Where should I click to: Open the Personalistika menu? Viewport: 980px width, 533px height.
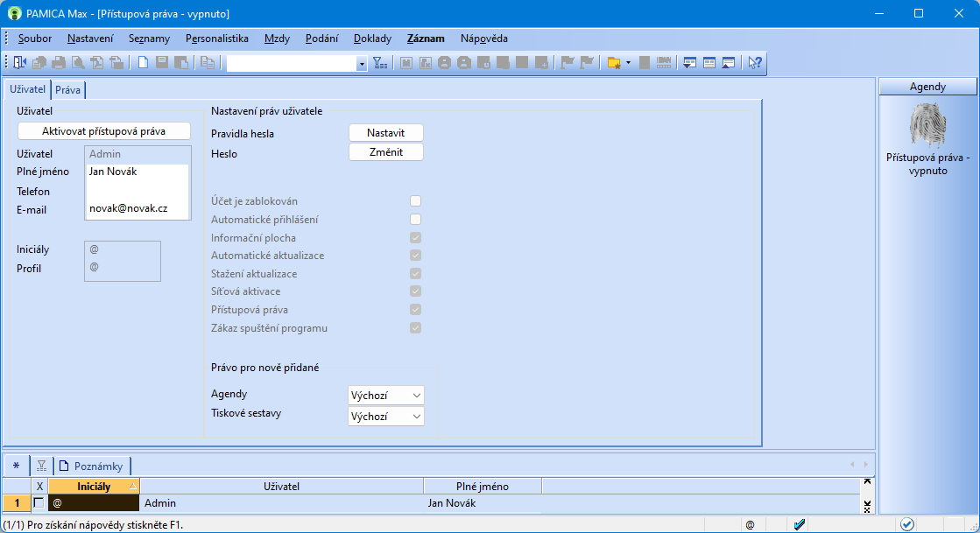[x=217, y=39]
